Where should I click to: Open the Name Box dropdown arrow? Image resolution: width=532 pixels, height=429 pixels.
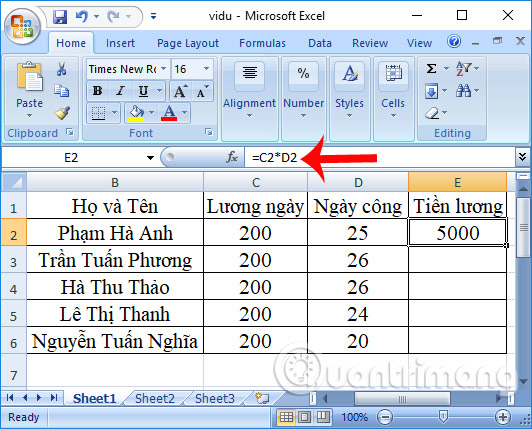click(x=150, y=158)
